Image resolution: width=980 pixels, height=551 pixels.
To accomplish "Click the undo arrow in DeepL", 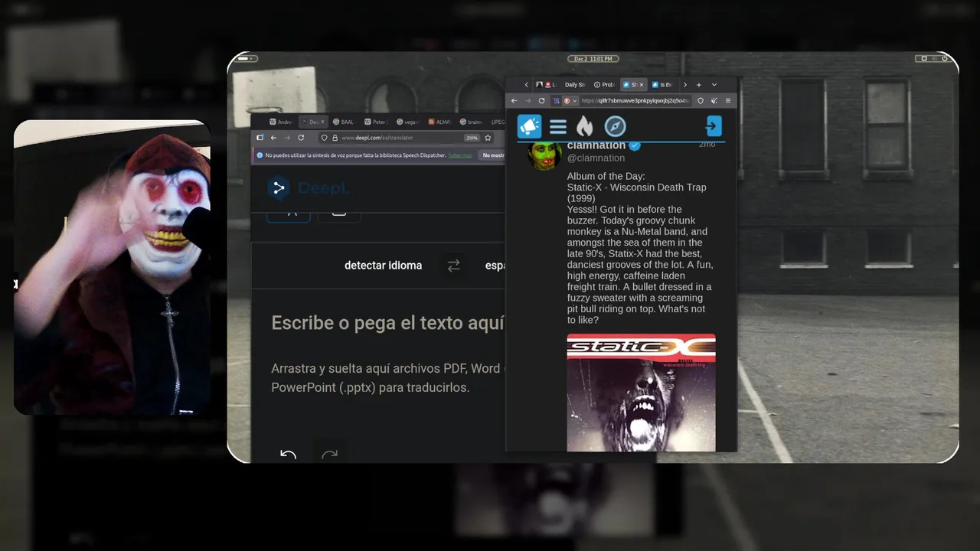I will point(288,455).
